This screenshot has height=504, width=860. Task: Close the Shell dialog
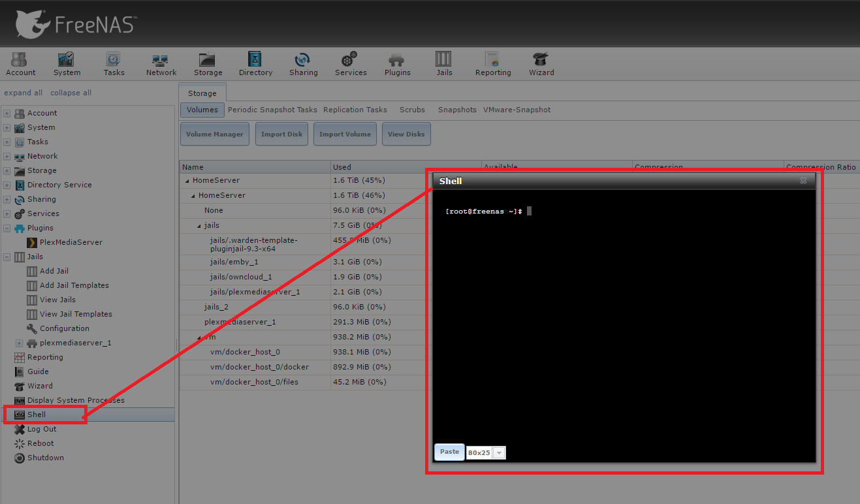tap(804, 181)
